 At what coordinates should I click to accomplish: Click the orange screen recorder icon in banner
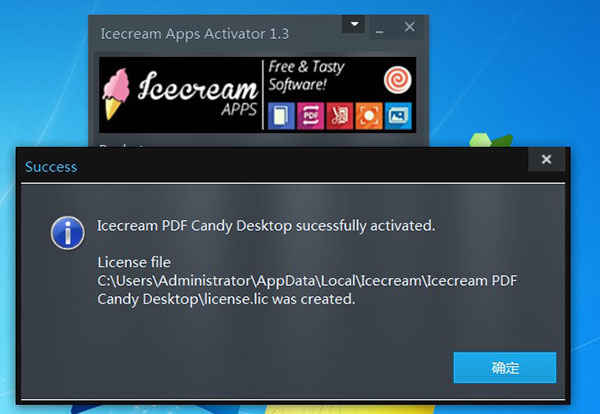pyautogui.click(x=369, y=116)
